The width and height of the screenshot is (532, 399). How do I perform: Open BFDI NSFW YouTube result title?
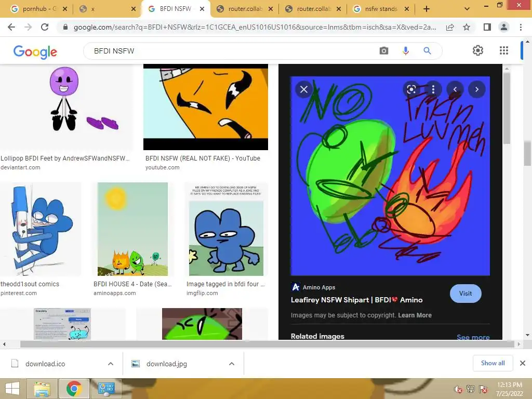coord(203,158)
